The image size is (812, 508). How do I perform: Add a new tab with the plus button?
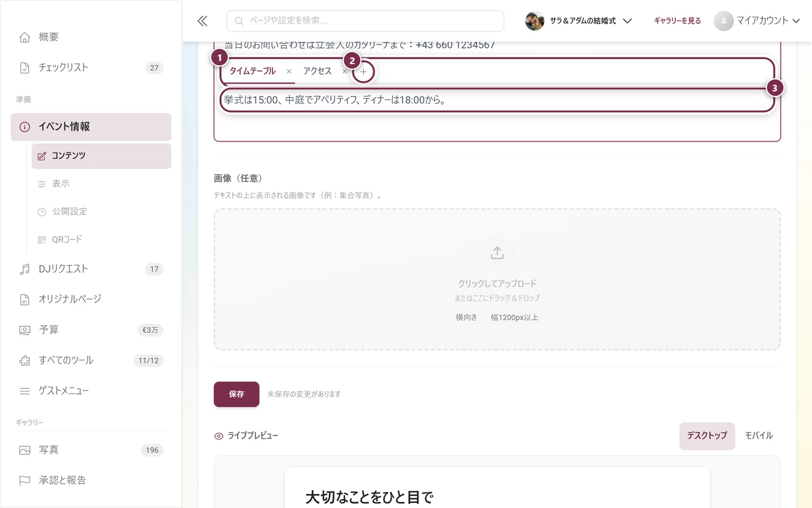click(364, 72)
